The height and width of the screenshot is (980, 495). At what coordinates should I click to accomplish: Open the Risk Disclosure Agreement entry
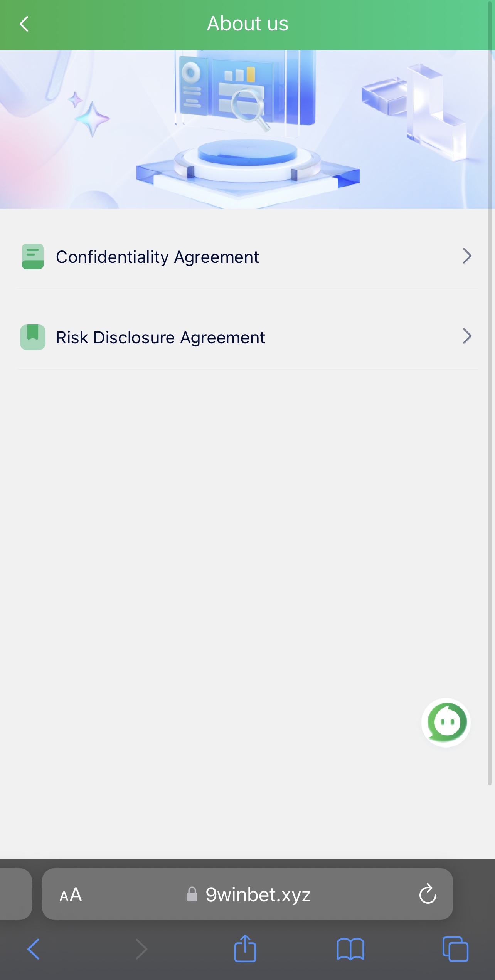[x=160, y=338]
